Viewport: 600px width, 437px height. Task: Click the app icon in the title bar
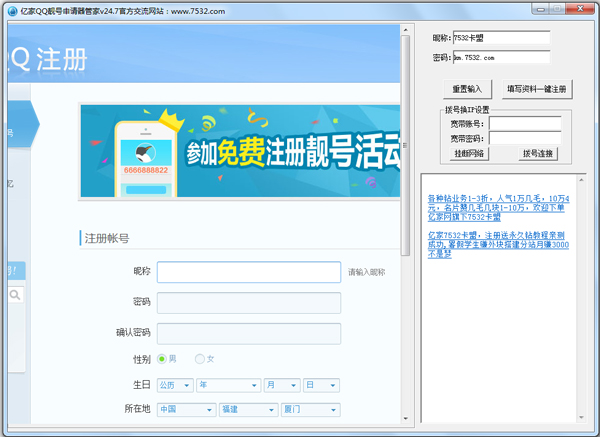pos(11,10)
